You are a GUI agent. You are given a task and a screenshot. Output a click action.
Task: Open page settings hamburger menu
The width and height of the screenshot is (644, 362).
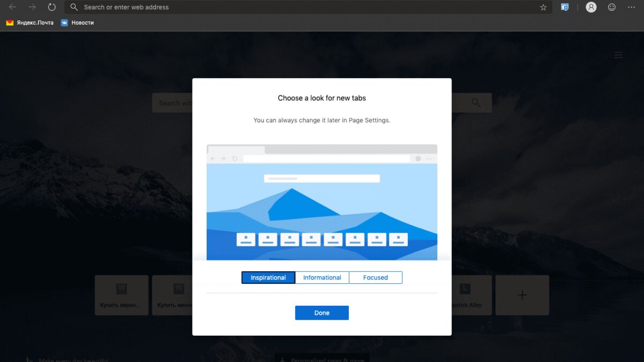click(618, 55)
